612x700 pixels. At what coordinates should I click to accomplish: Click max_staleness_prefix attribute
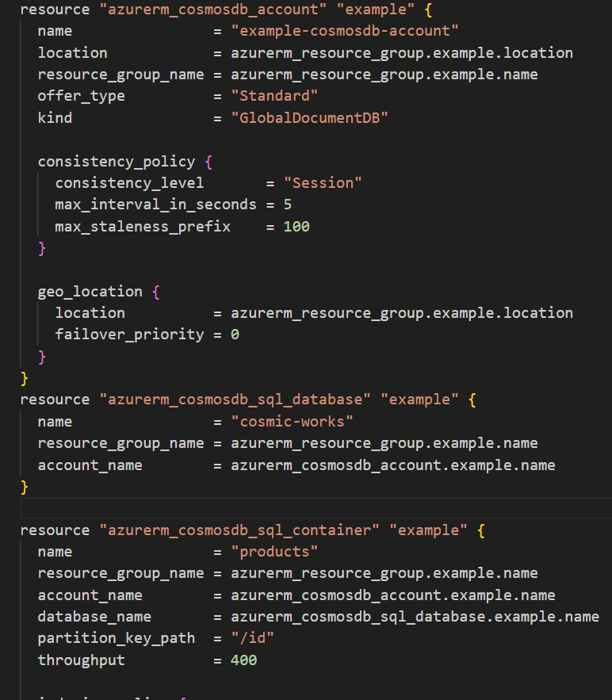click(143, 227)
